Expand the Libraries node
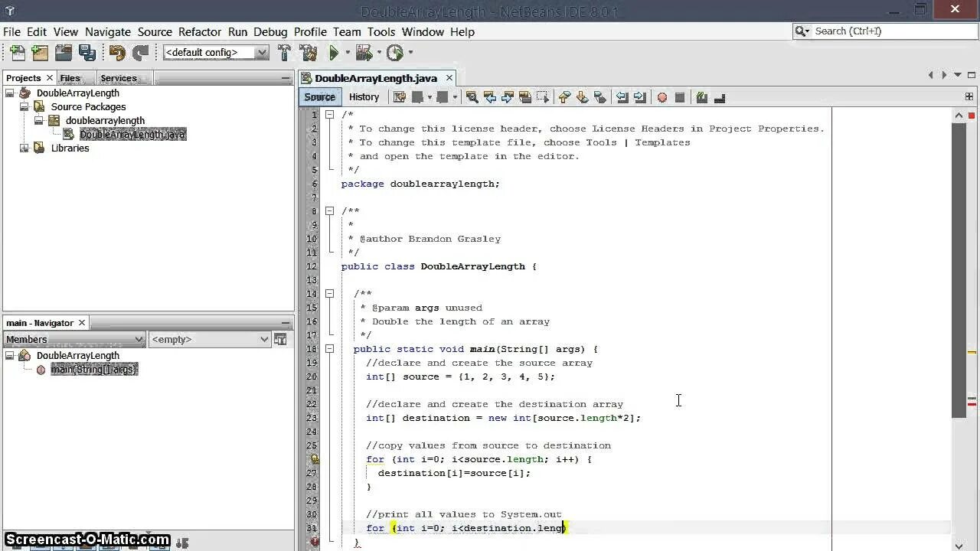 pos(24,148)
